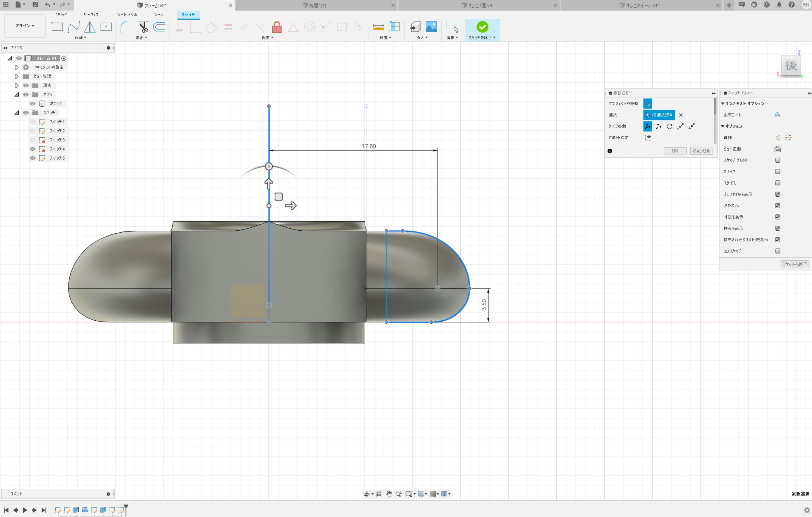Image resolution: width=812 pixels, height=517 pixels.
Task: Click the red lock constraint icon
Action: (x=277, y=27)
